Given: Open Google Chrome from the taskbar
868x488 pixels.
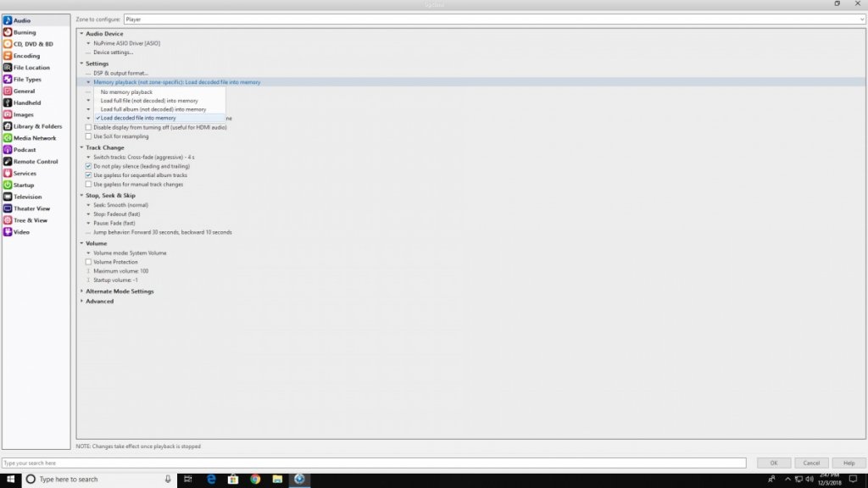Looking at the screenshot, I should (255, 480).
